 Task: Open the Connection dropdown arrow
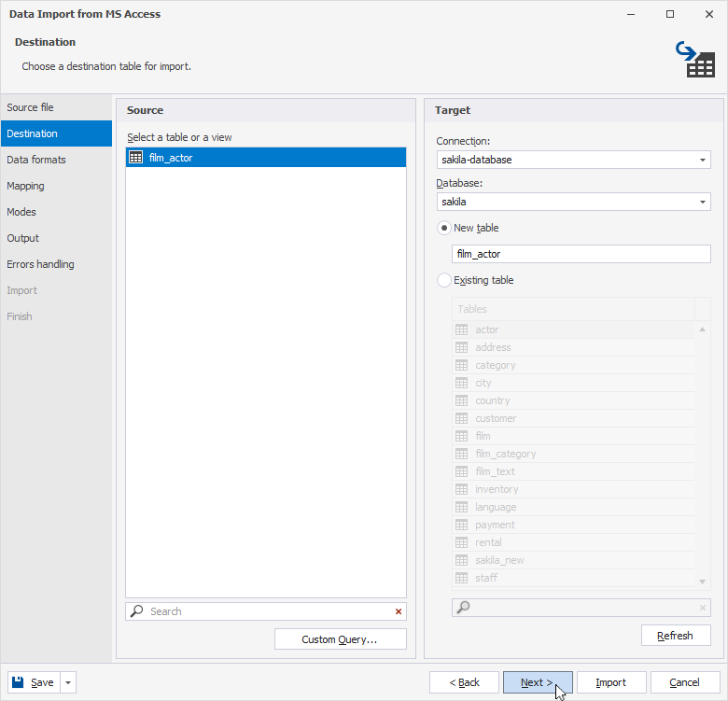[x=703, y=160]
